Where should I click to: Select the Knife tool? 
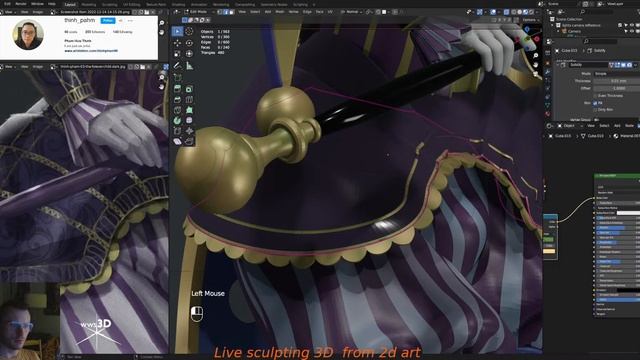177,110
